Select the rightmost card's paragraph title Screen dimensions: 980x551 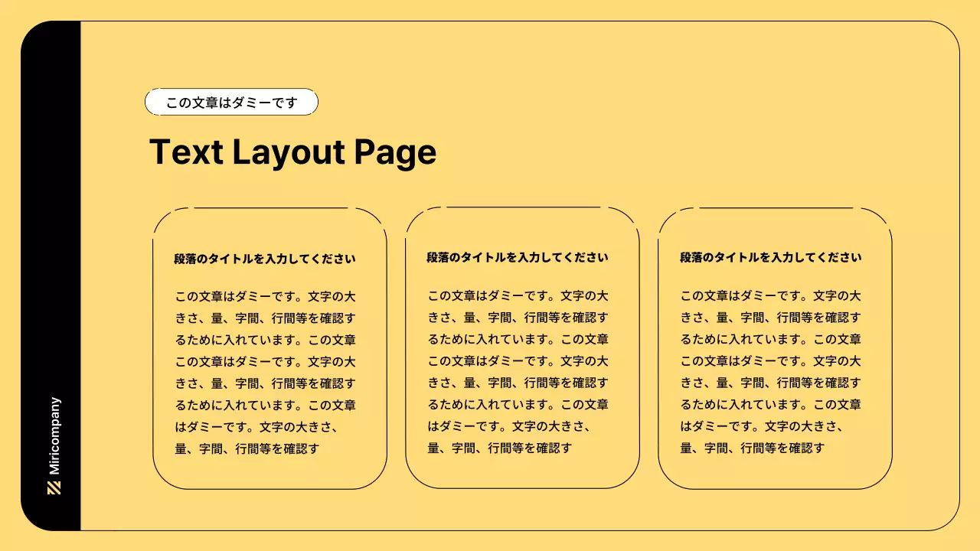770,258
